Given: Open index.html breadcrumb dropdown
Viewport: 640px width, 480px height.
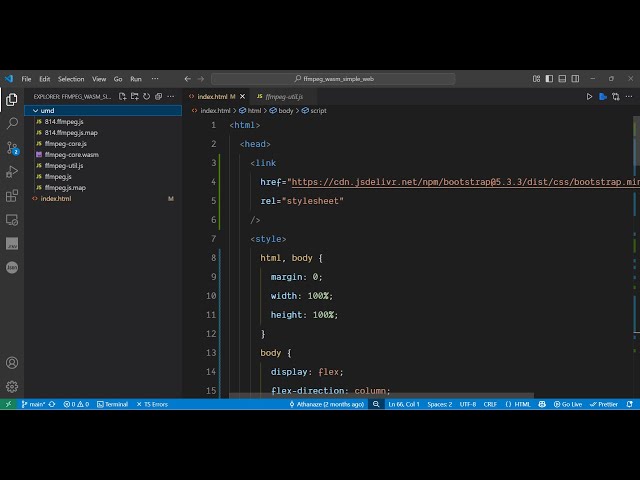Looking at the screenshot, I should click(x=211, y=111).
